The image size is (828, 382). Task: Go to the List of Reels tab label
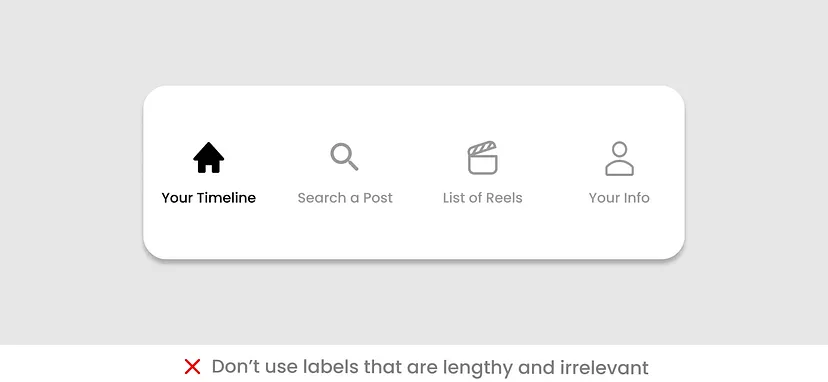483,198
